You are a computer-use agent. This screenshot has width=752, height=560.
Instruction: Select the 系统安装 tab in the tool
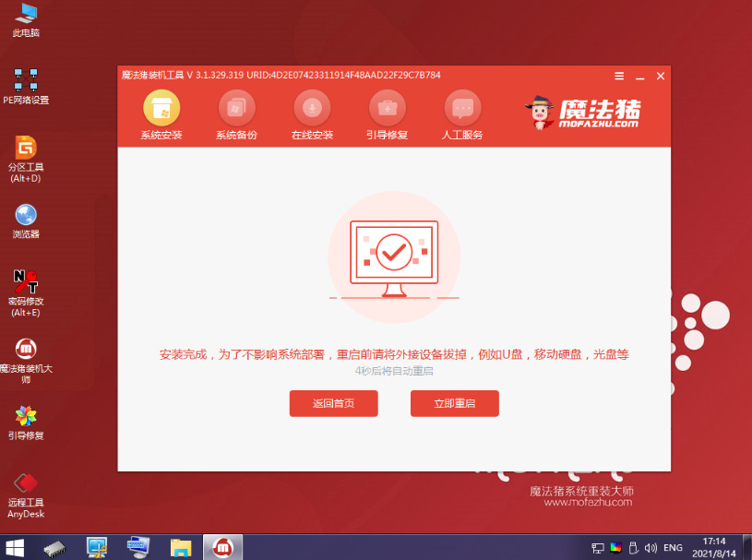pyautogui.click(x=161, y=113)
